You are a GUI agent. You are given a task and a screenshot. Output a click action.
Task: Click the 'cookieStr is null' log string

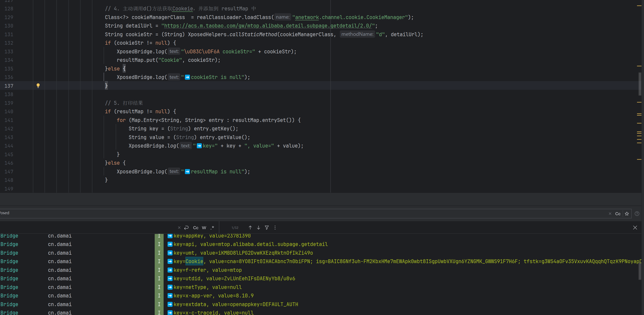tap(213, 77)
